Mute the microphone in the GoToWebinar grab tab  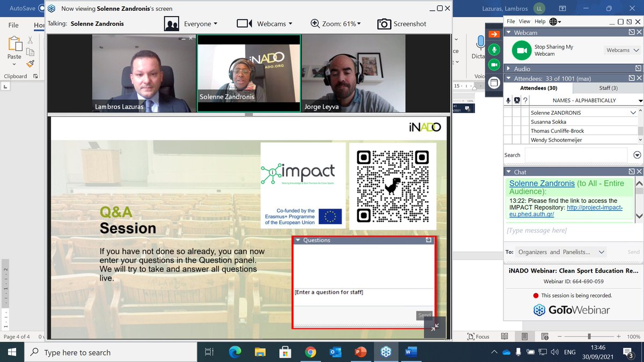[494, 49]
